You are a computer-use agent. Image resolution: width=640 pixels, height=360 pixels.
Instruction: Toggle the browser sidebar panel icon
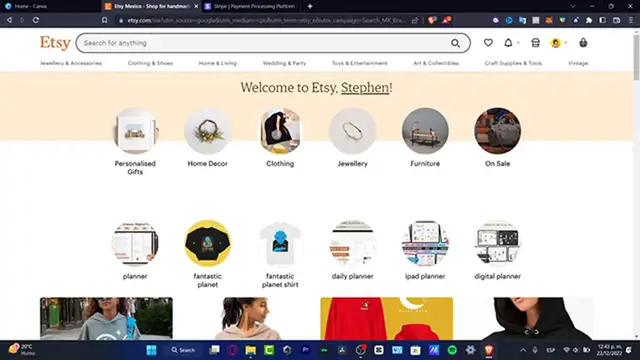pos(602,20)
